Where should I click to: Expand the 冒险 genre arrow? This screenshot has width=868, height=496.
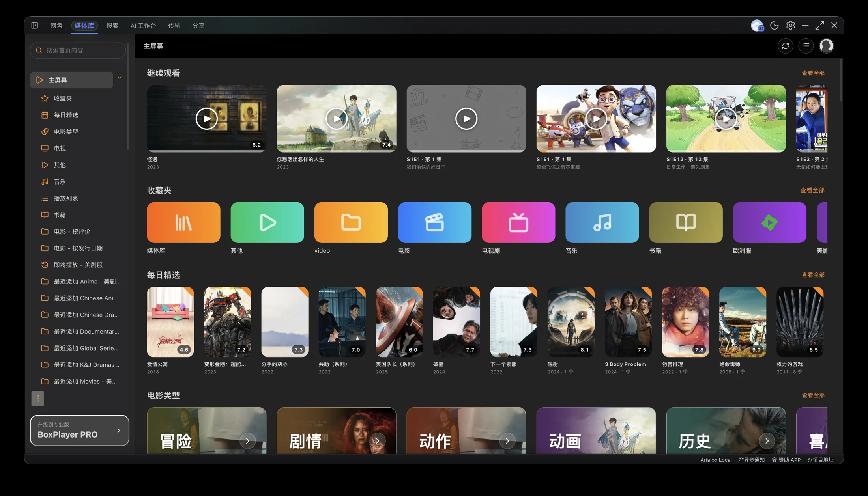coord(247,441)
